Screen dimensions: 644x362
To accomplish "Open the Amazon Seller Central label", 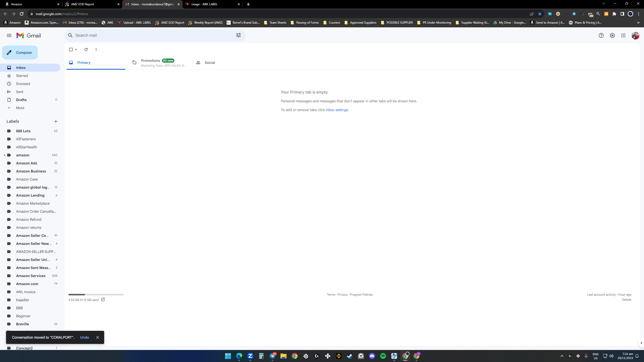I will [x=30, y=236].
